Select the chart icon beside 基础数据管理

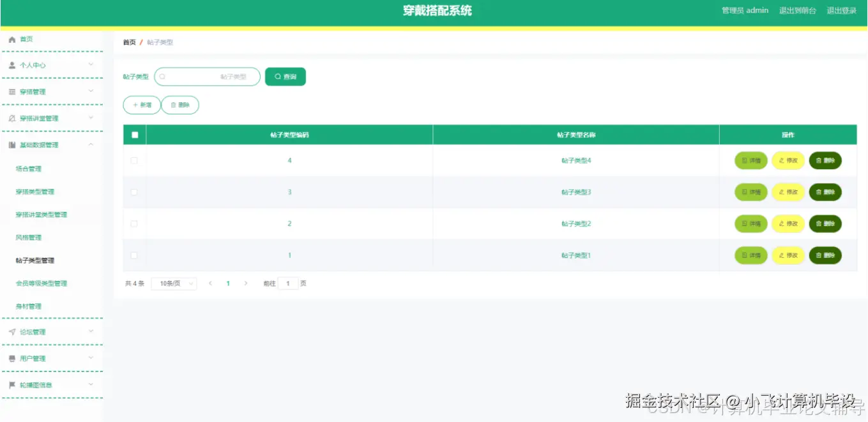tap(11, 144)
